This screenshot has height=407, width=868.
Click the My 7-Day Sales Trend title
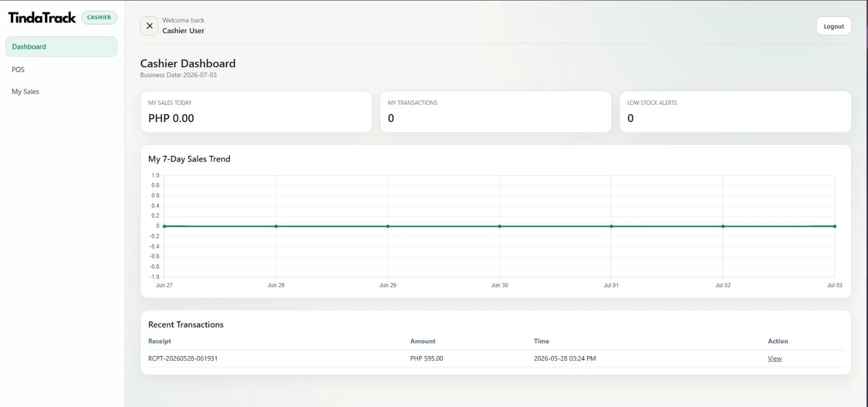(189, 159)
